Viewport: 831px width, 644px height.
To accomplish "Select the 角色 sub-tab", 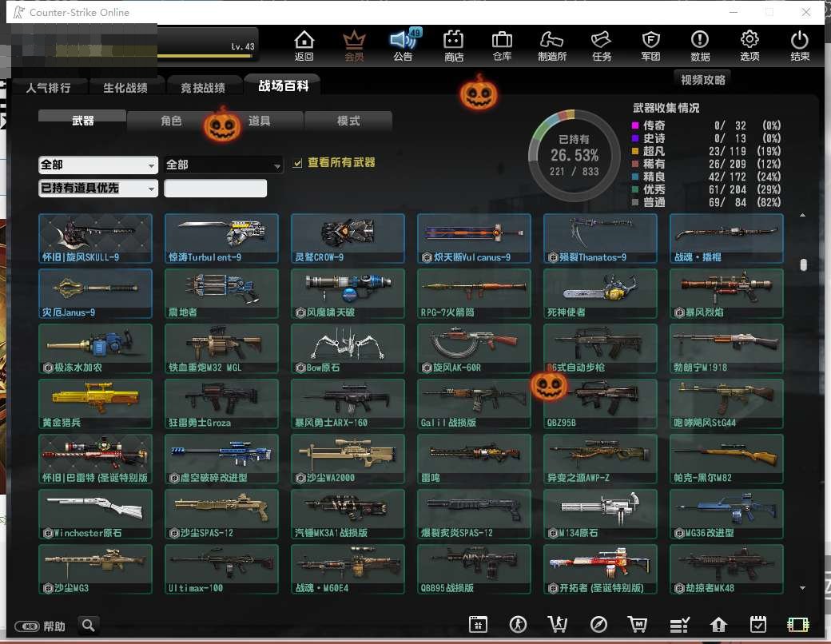I will coord(171,121).
